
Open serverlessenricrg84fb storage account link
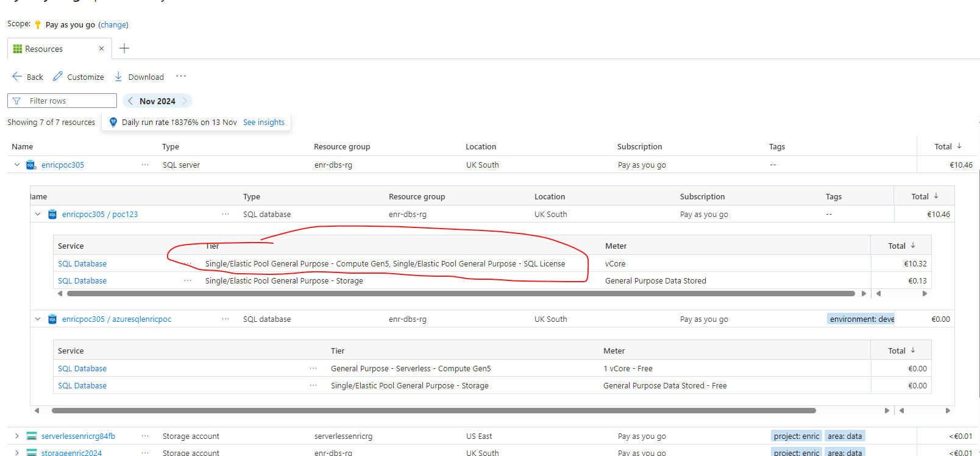[x=78, y=436]
